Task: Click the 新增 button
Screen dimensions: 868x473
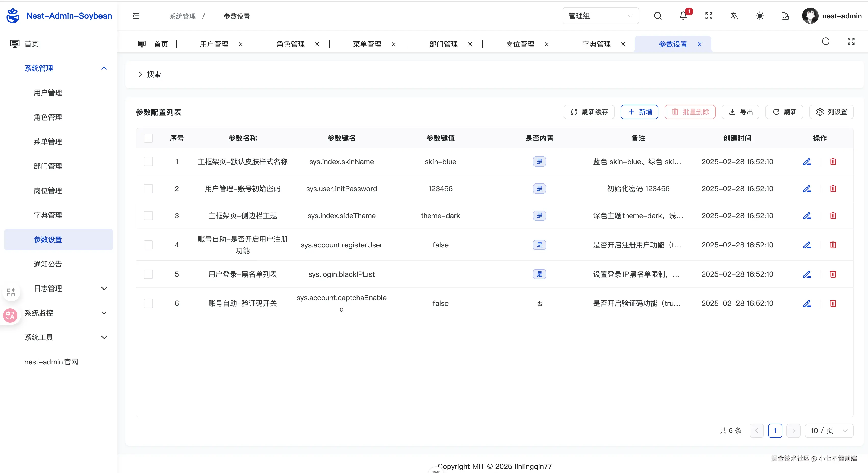Action: (x=639, y=112)
